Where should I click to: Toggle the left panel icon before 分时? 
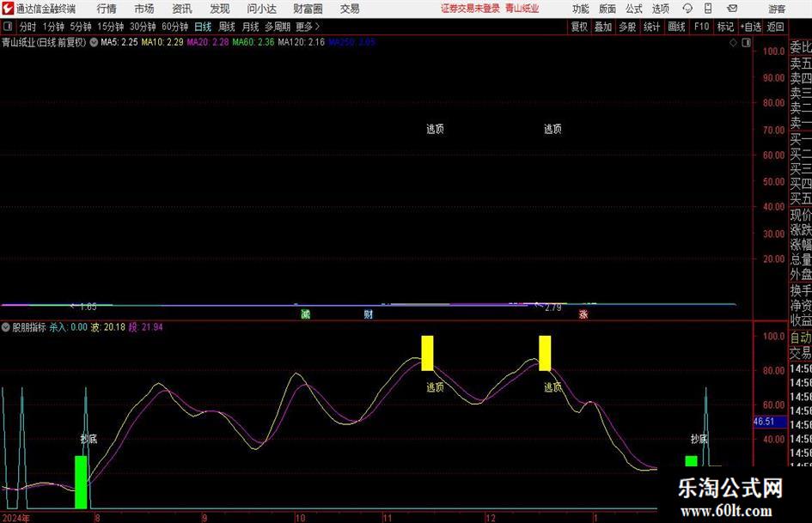(8, 27)
